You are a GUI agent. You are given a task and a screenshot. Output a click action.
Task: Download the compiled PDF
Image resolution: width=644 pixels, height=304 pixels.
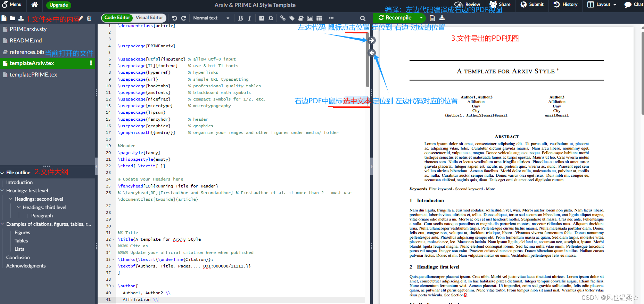[442, 18]
